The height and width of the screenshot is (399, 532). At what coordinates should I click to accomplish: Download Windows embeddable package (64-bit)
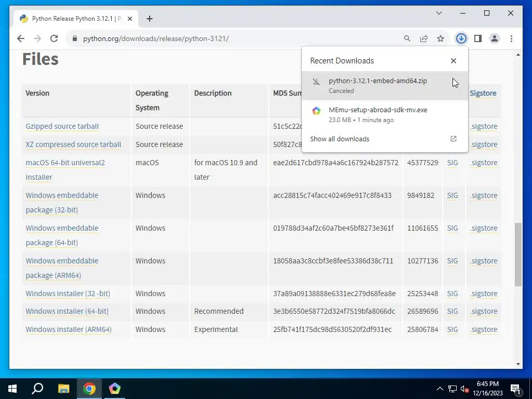point(62,235)
